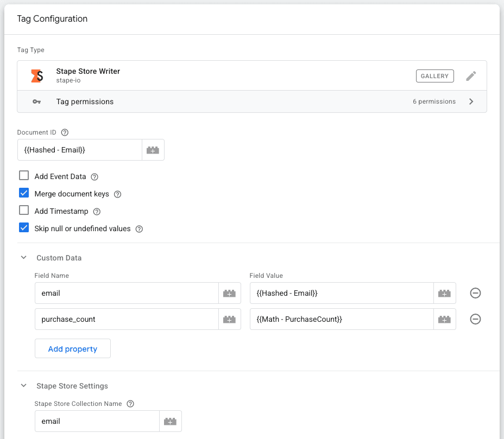Click variable icon beside email field name
Screen dimensions: 504x439
point(229,293)
